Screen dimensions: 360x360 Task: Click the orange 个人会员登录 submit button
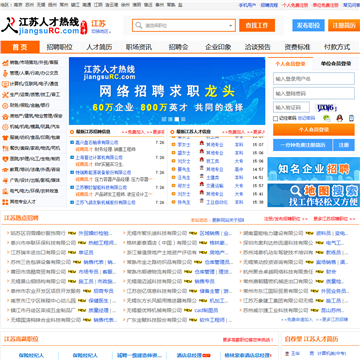pyautogui.click(x=314, y=130)
